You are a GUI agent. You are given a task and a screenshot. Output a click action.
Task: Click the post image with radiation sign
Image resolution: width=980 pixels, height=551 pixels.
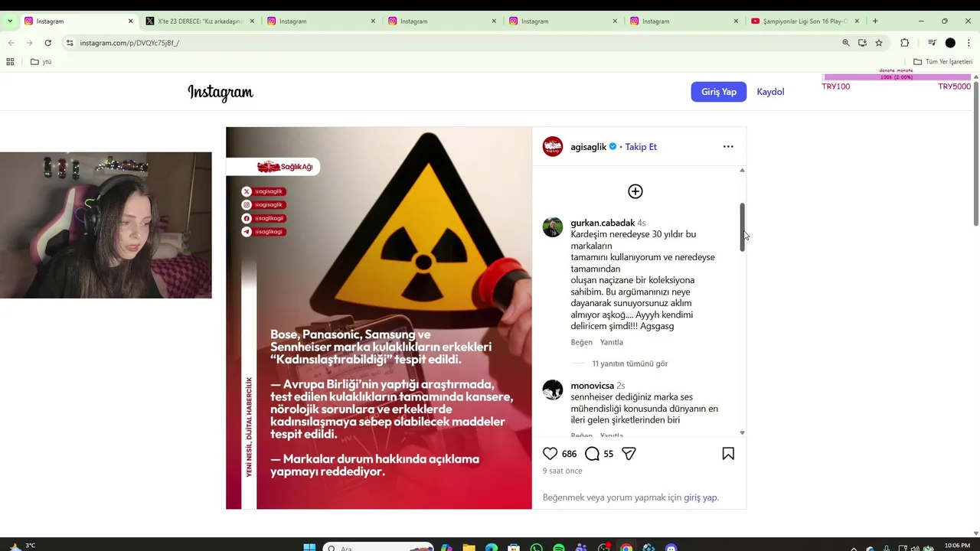pyautogui.click(x=379, y=318)
